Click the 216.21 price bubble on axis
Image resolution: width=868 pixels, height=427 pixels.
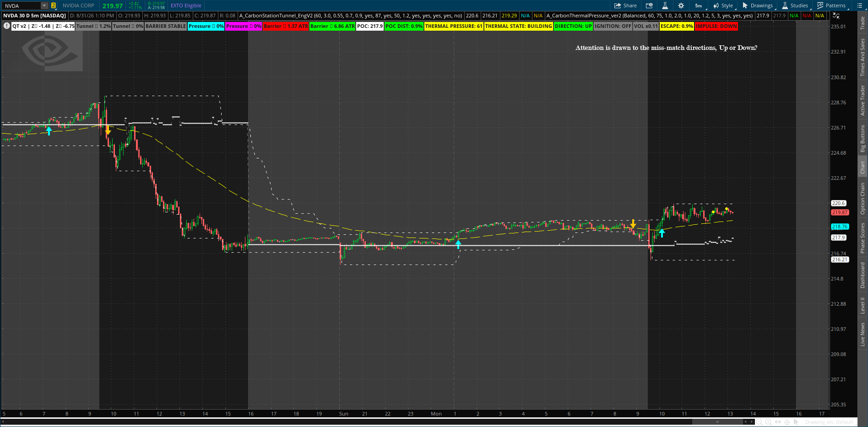coord(840,259)
